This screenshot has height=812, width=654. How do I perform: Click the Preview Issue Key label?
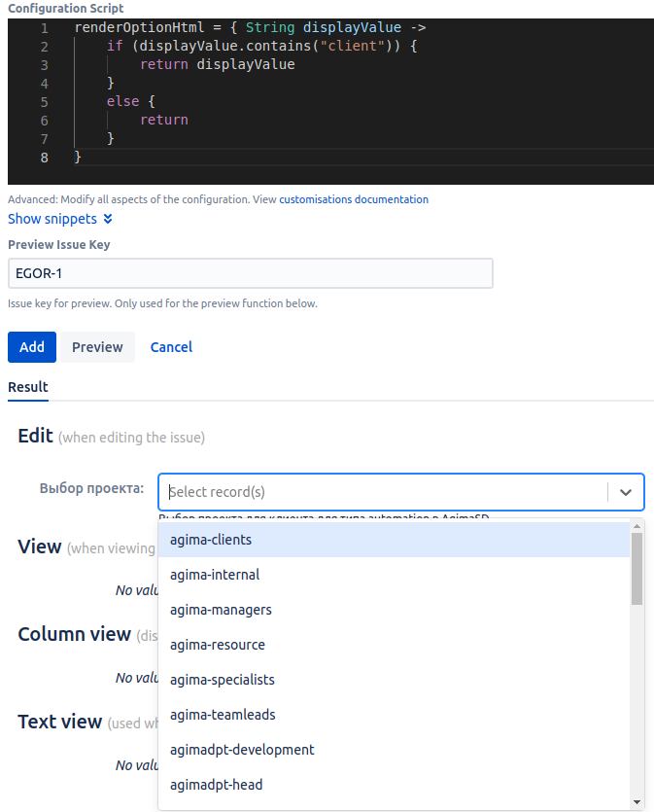click(59, 244)
